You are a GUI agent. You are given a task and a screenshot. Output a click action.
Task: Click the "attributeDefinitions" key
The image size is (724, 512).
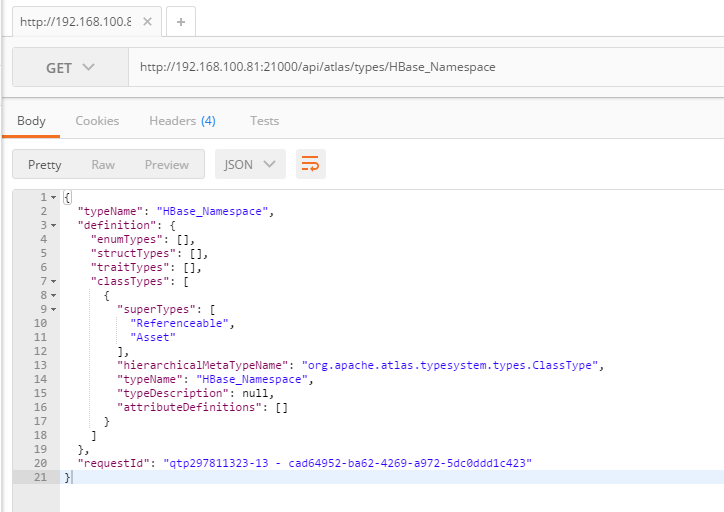pos(193,407)
